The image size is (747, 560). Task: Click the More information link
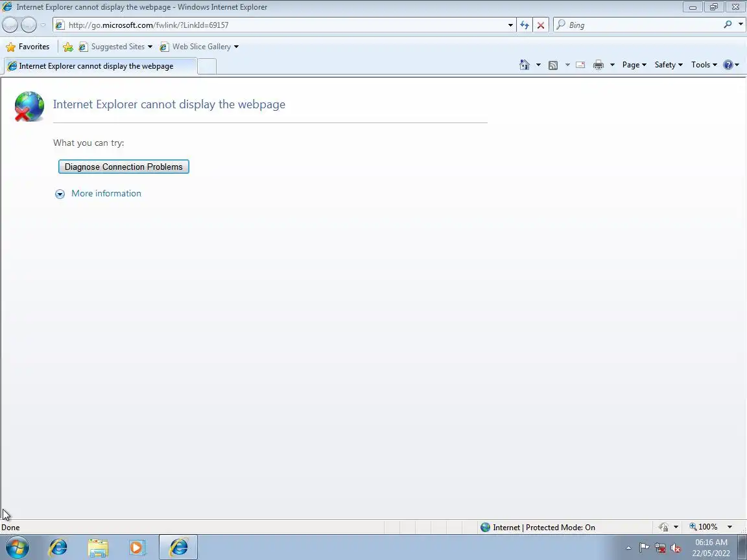coord(106,193)
